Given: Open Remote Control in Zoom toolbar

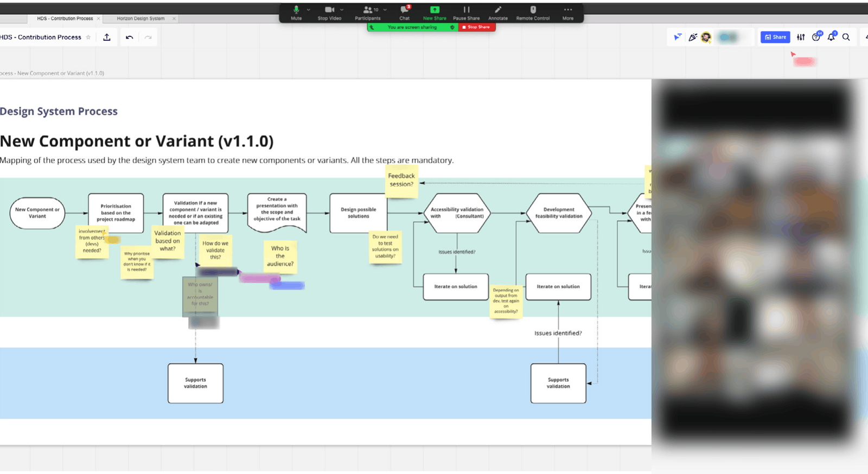Looking at the screenshot, I should click(533, 12).
